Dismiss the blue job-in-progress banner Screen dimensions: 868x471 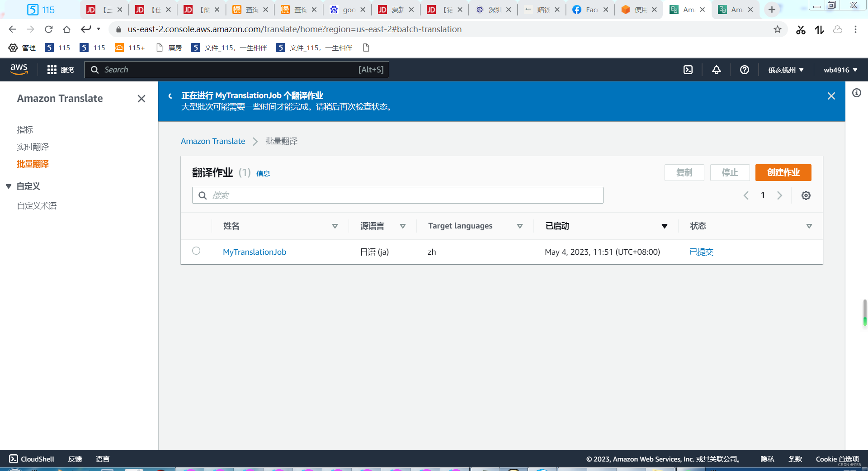(831, 96)
